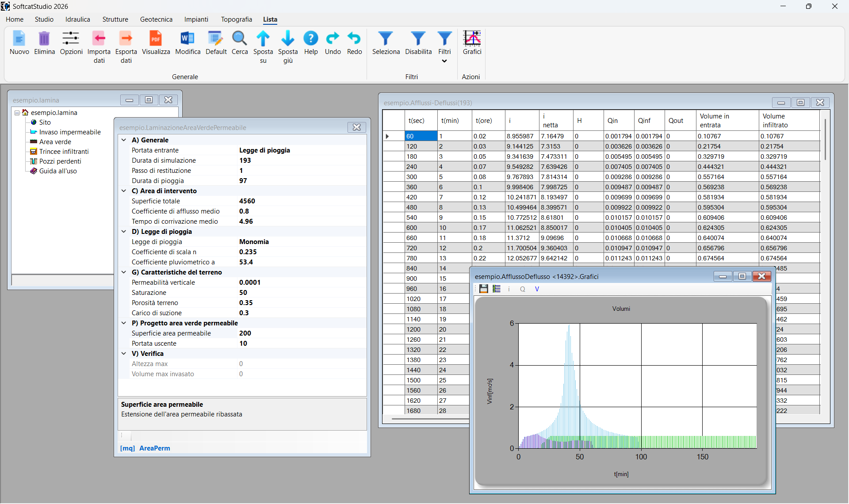Viewport: 849px width, 504px height.
Task: Click Portata entrante Legge di pioggia value
Action: (x=302, y=150)
